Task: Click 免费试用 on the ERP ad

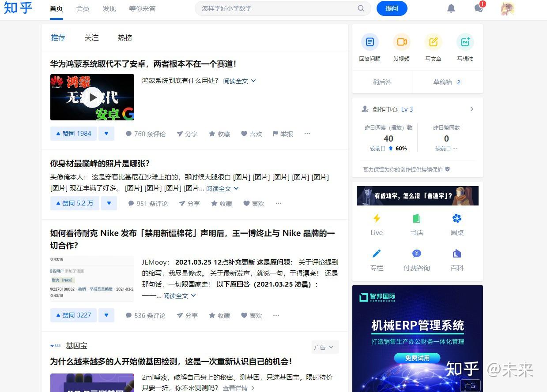Action: click(417, 358)
